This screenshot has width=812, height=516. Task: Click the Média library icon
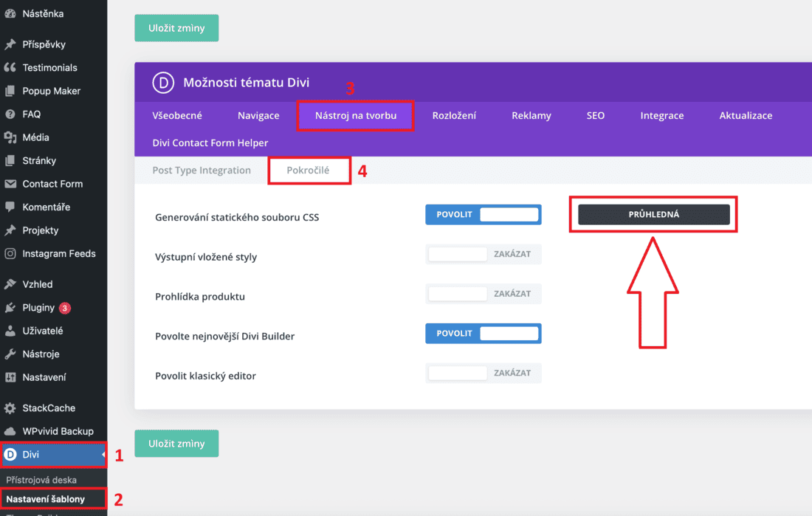[10, 137]
